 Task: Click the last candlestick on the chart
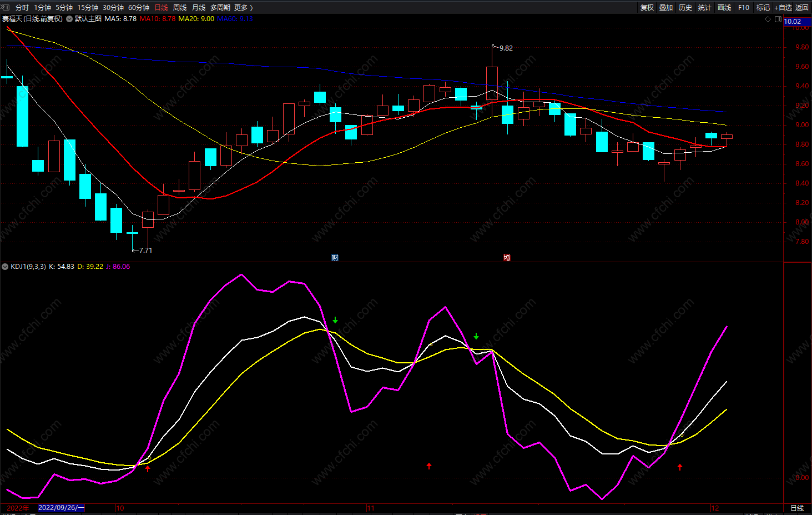click(x=727, y=137)
